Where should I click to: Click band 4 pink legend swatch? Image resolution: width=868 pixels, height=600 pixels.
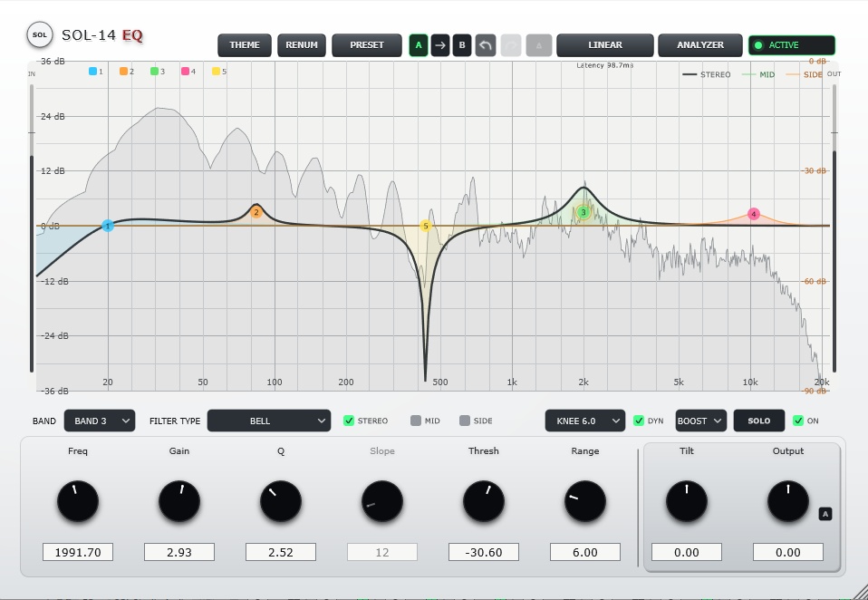tap(185, 71)
